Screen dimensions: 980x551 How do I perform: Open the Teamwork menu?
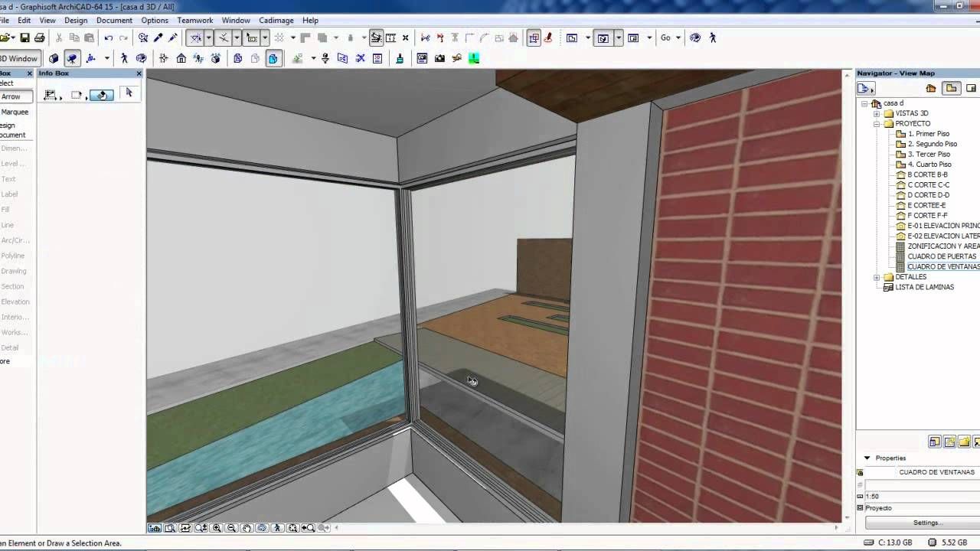point(194,20)
